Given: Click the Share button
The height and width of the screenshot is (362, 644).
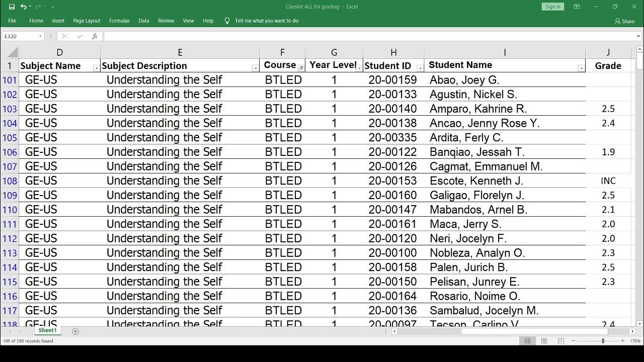Looking at the screenshot, I should 624,21.
